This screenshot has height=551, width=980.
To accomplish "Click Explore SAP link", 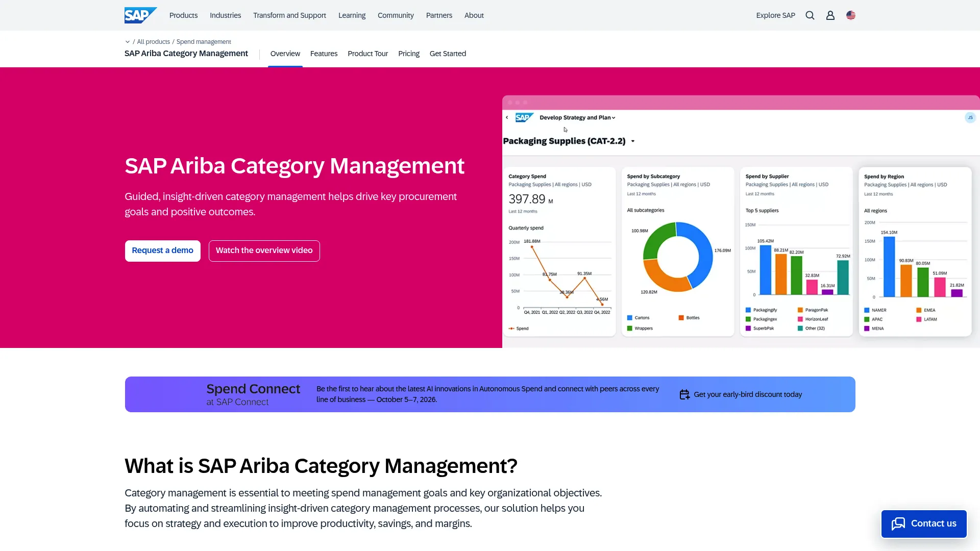I will point(775,15).
